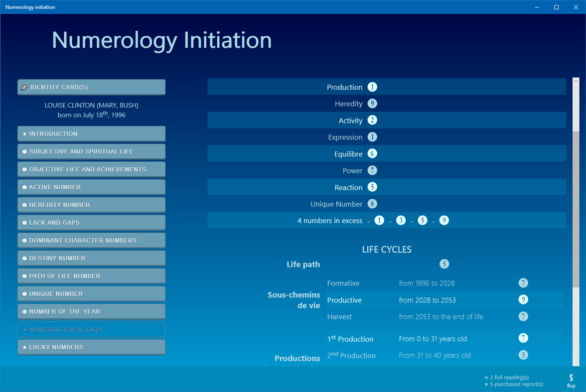Image resolution: width=586 pixels, height=392 pixels.
Task: Click the number 9 badge in excess numbers
Action: (x=443, y=220)
